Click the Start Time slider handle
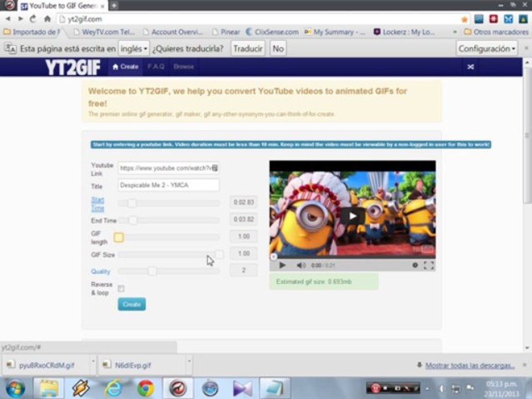Image resolution: width=532 pixels, height=399 pixels. pos(132,203)
